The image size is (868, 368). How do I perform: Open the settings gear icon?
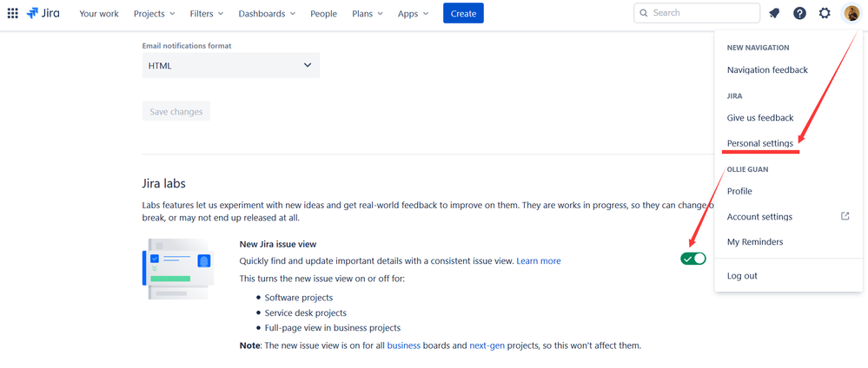coord(825,13)
